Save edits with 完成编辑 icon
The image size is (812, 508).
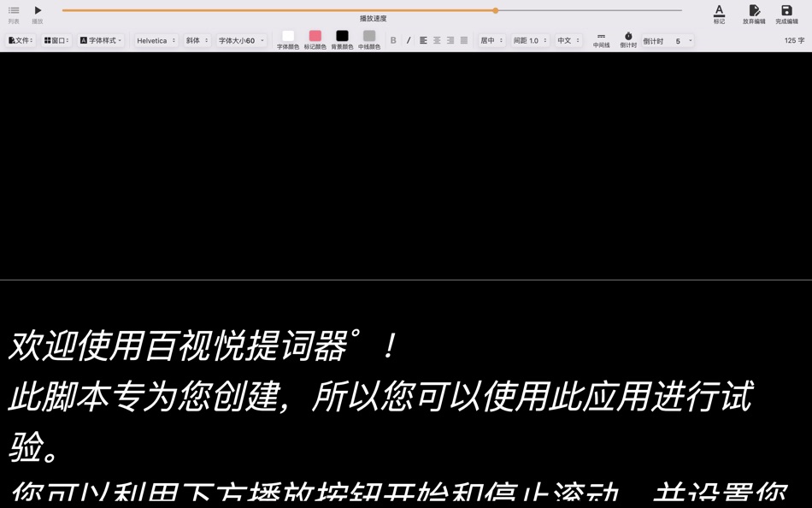click(x=786, y=14)
